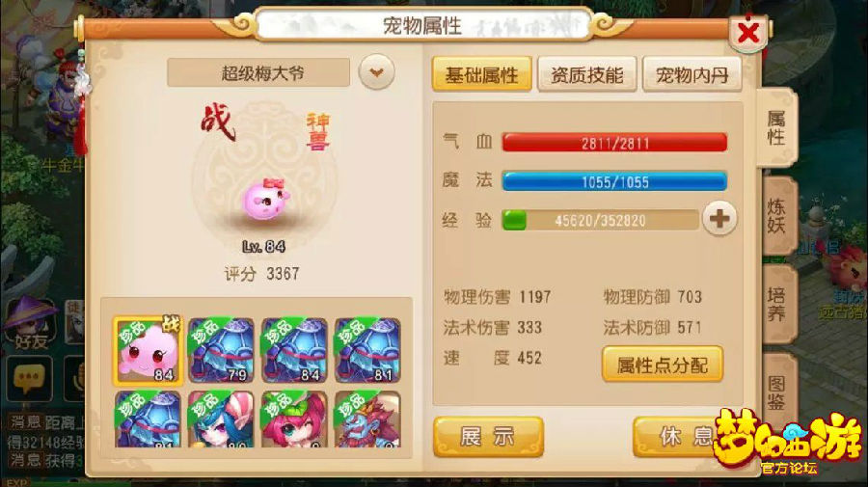This screenshot has width=868, height=487.
Task: Expand the pet name dropdown arrow
Action: click(x=376, y=72)
